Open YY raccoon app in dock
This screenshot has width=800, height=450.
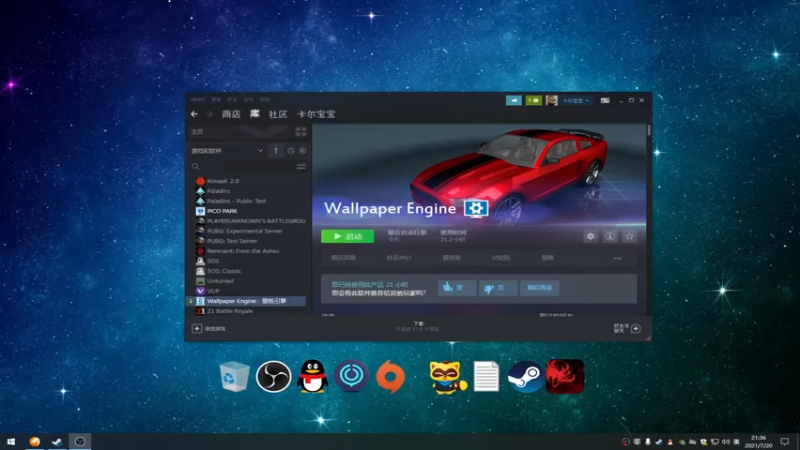447,377
